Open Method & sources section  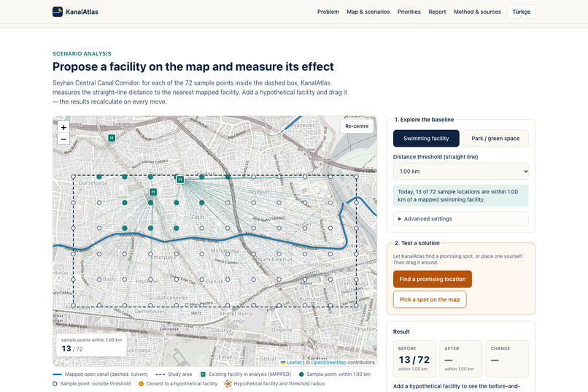pyautogui.click(x=477, y=12)
